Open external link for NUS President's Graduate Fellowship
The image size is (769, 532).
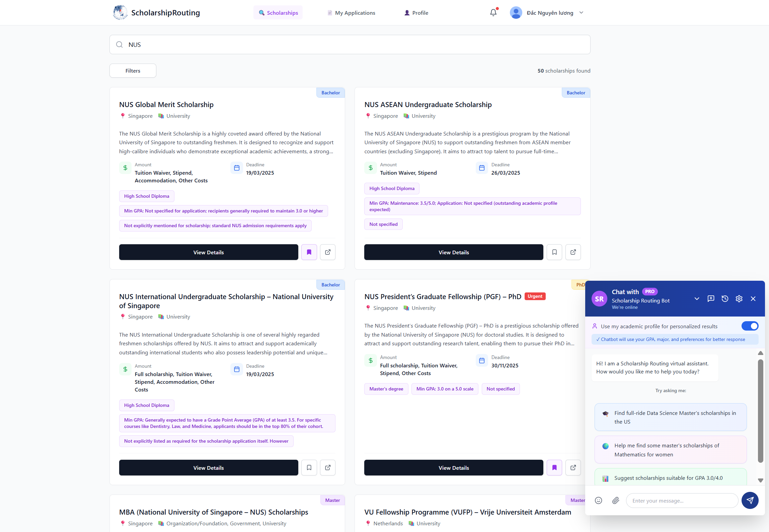[x=573, y=468]
